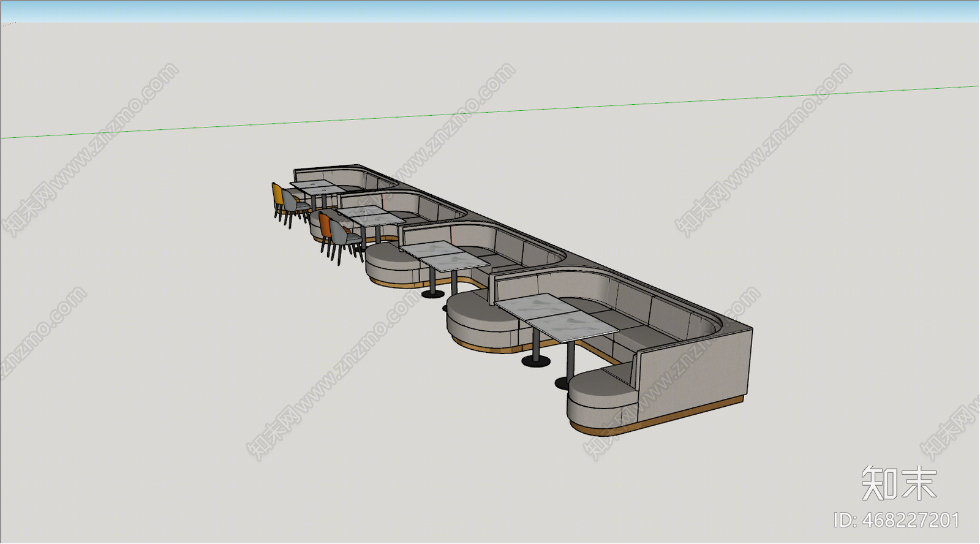Click the wooden plinth strip under the end panel
The image size is (980, 544).
[x=691, y=415]
